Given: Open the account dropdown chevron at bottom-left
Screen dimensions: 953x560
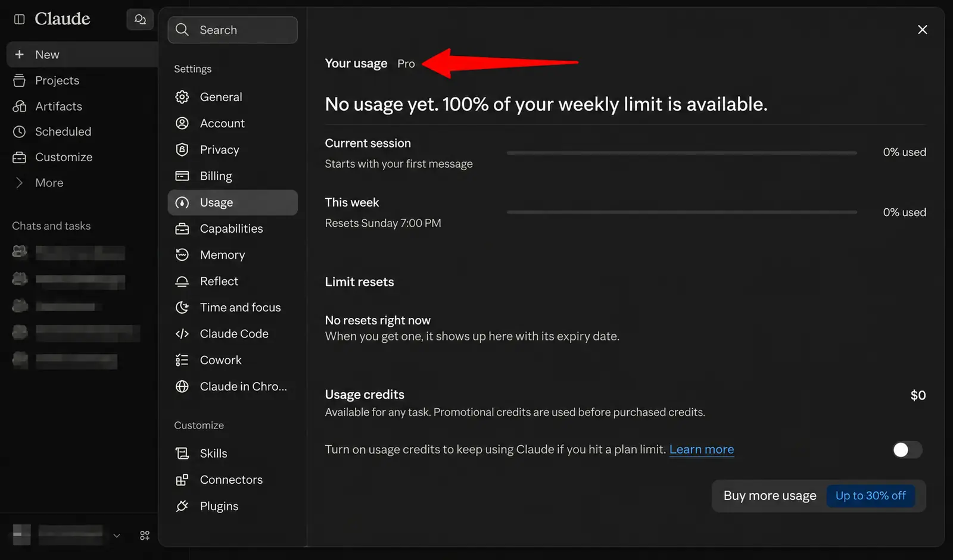Looking at the screenshot, I should click(x=117, y=536).
